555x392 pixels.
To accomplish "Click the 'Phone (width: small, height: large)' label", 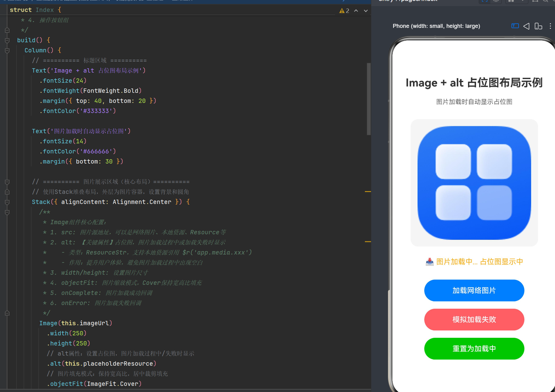I will [x=436, y=26].
